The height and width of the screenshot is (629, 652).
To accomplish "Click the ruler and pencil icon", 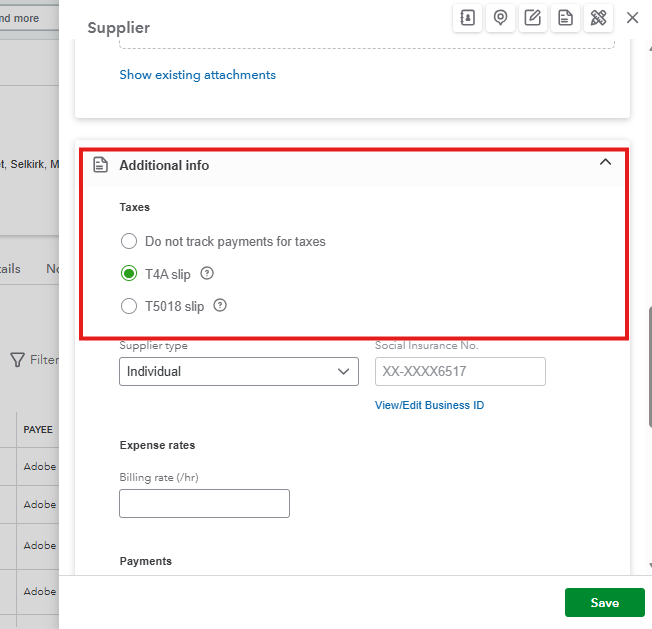I will pos(599,18).
